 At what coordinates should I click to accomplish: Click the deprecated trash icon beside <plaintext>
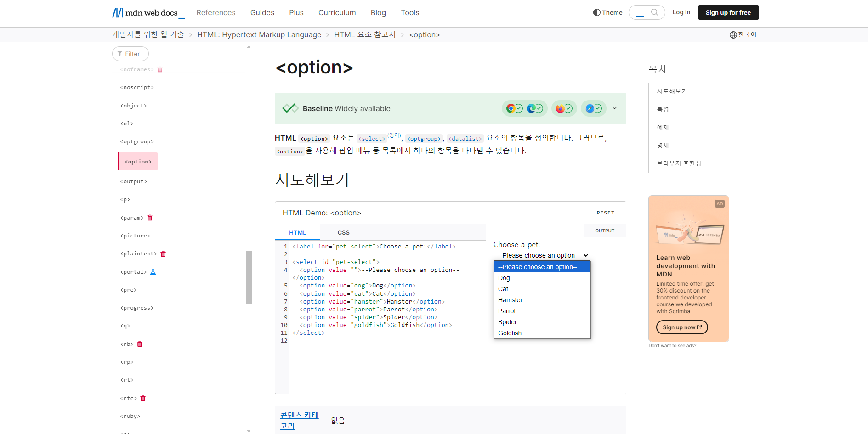pyautogui.click(x=163, y=254)
